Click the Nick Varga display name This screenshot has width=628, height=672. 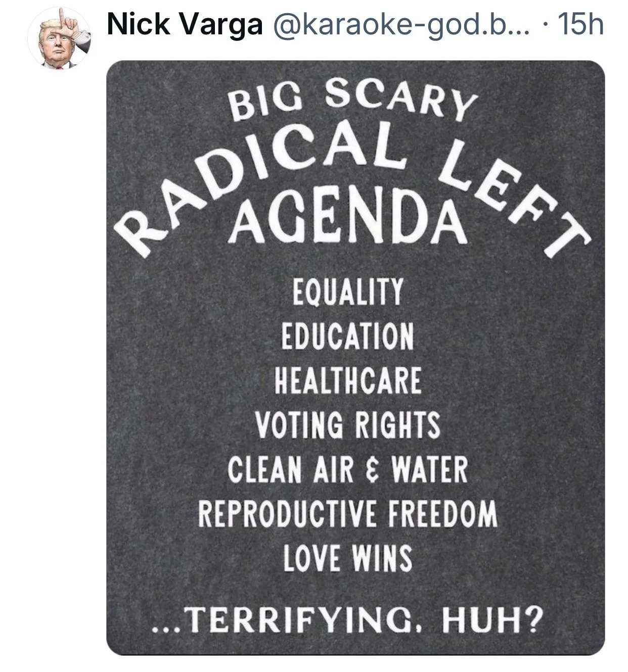point(185,24)
